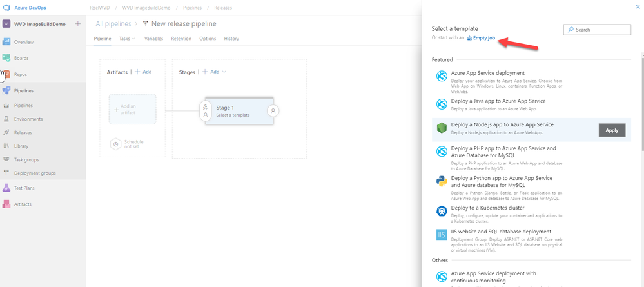Screen dimensions: 644x287
Task: Click the New release pipeline title
Action: 184,24
